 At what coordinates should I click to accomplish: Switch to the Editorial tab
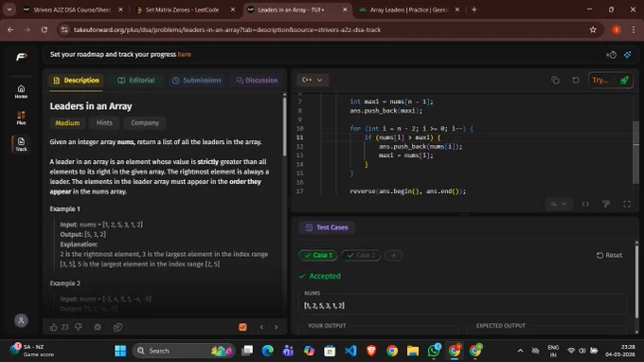pos(136,81)
